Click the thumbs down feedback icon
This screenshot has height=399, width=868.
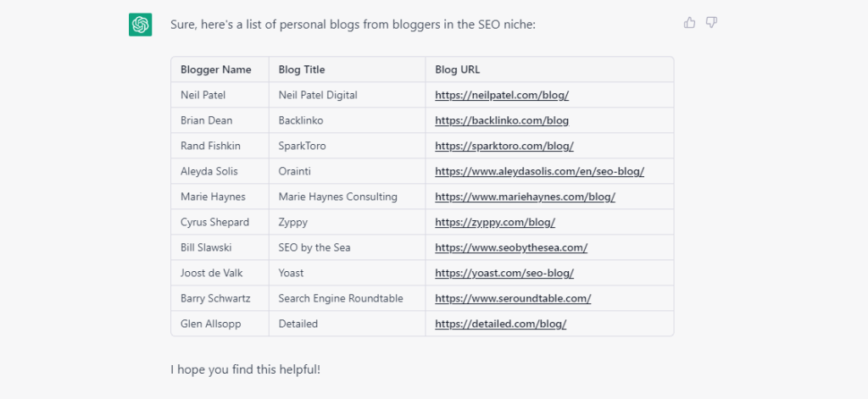point(711,23)
